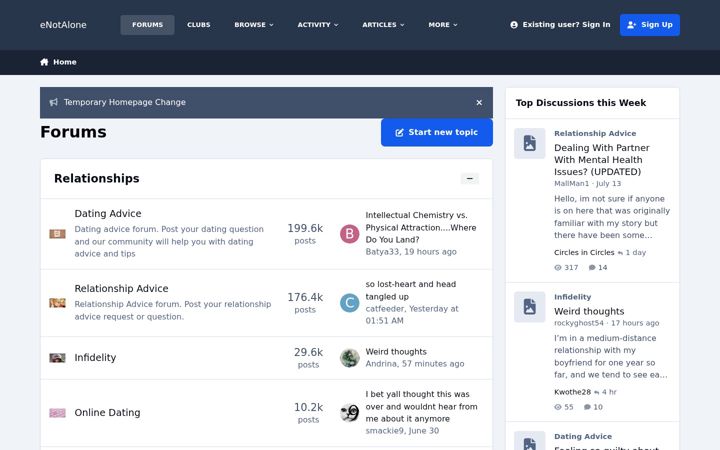Screen dimensions: 720x450
Task: Open catfeeder's avatar with letter C
Action: pos(349,303)
